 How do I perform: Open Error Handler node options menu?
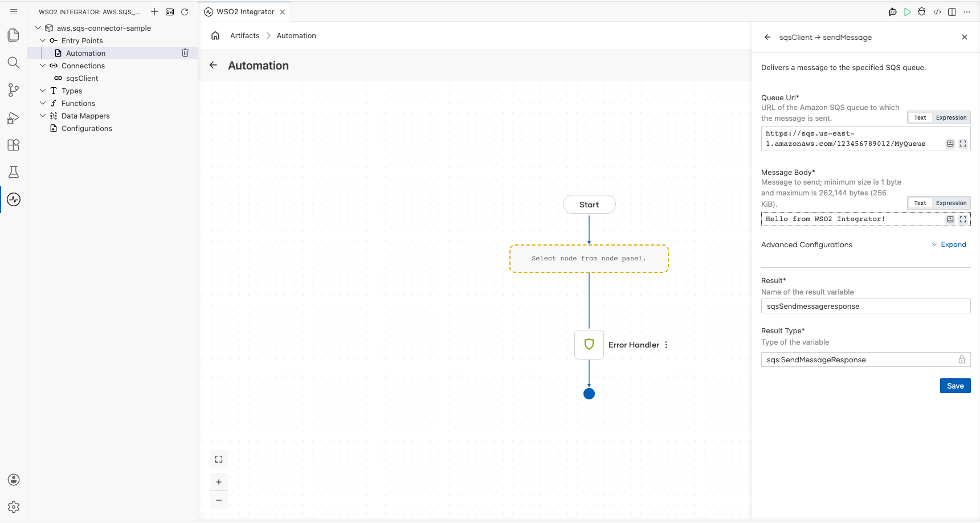point(666,345)
